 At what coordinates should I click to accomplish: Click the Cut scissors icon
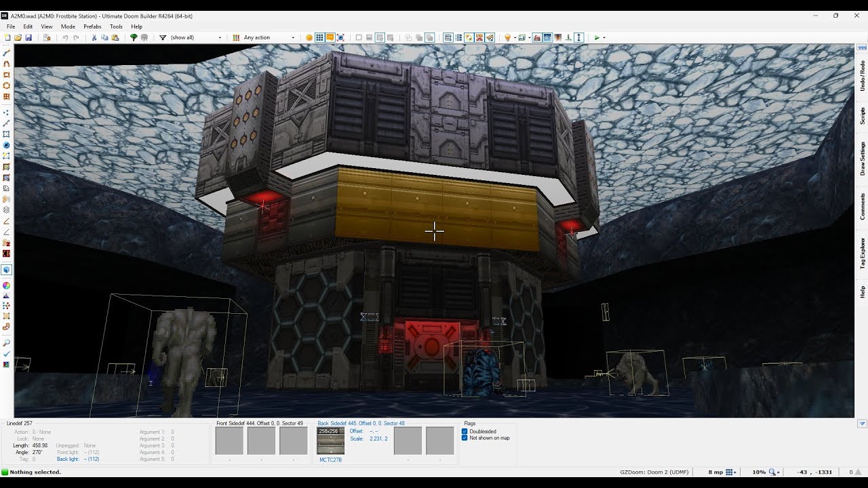(x=94, y=37)
